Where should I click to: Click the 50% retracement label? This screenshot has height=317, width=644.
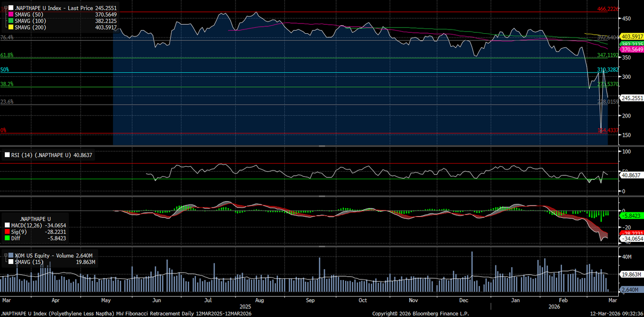5,70
